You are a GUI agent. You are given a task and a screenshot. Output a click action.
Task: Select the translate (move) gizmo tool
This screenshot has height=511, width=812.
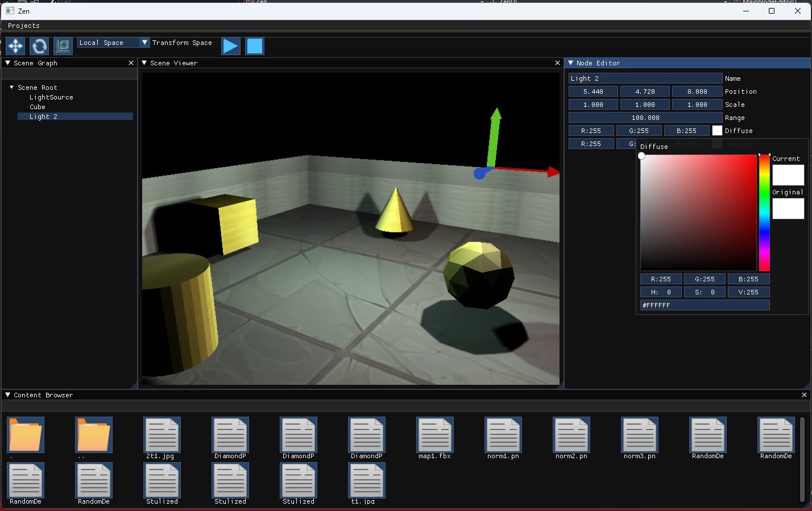(x=15, y=46)
